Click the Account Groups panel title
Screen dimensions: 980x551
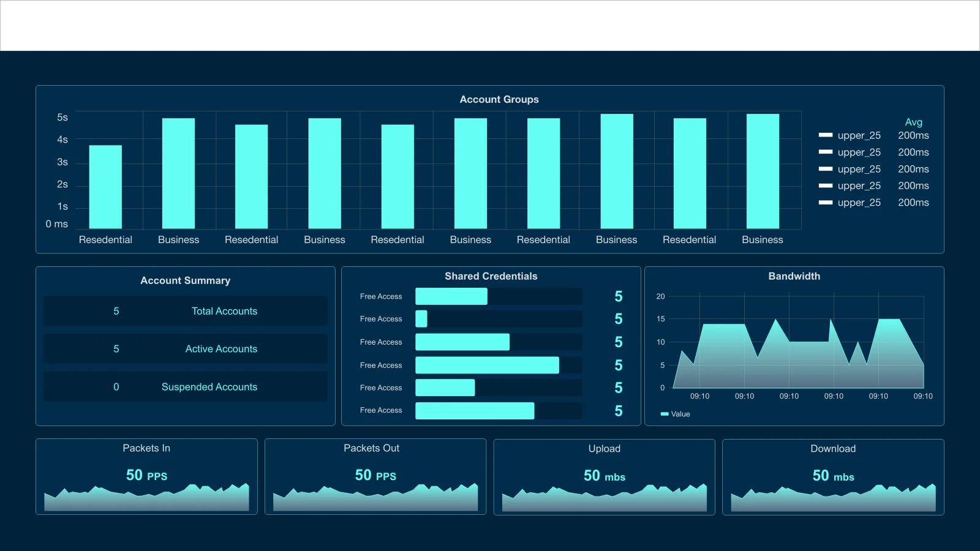tap(499, 99)
